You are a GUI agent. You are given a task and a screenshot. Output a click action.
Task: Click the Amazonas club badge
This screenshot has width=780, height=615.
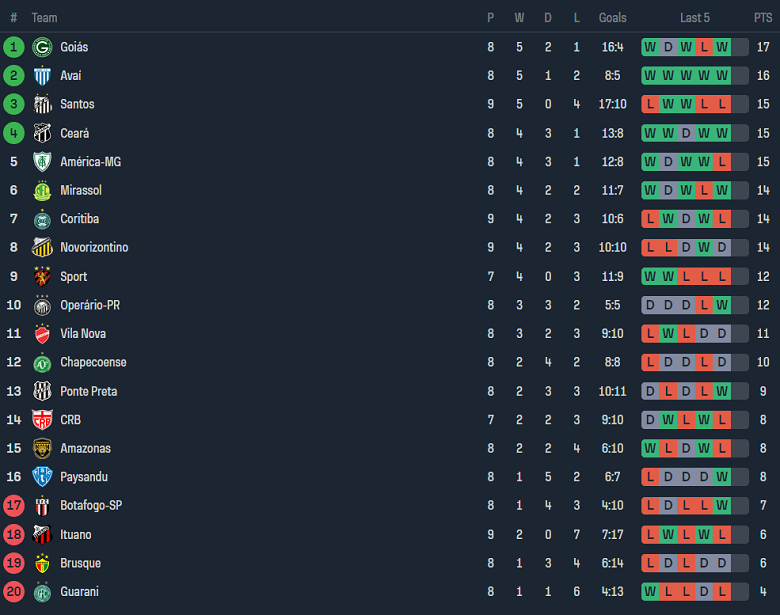[42, 449]
